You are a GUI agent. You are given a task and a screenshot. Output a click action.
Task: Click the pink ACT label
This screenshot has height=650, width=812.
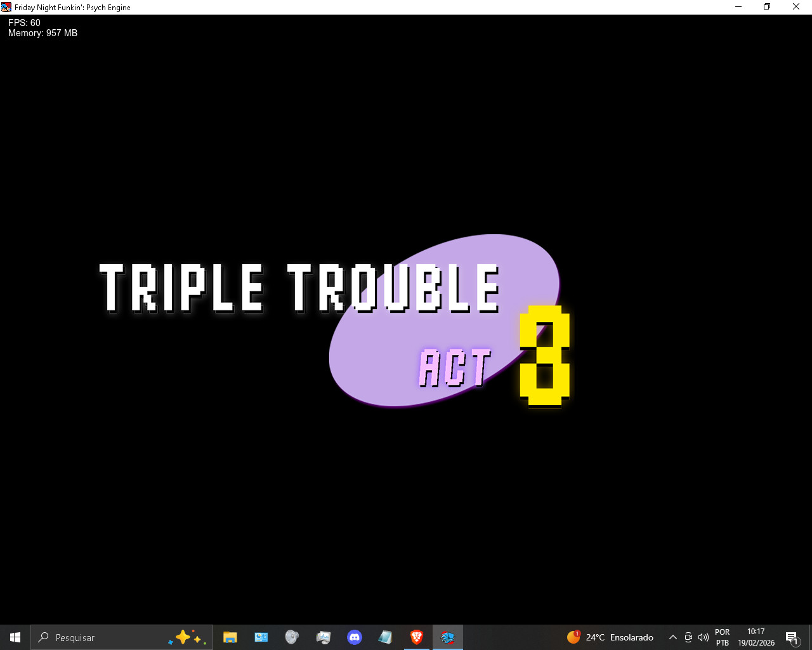[x=455, y=368]
